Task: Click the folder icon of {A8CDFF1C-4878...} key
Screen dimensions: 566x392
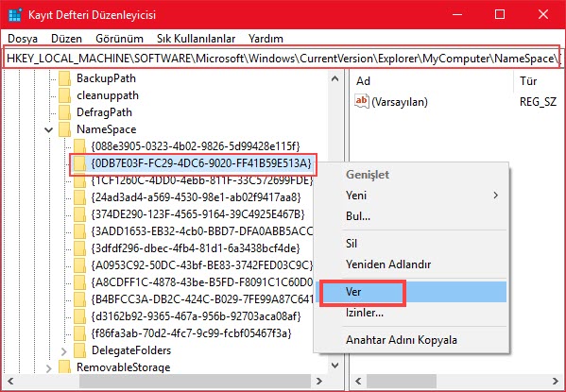Action: coord(79,282)
